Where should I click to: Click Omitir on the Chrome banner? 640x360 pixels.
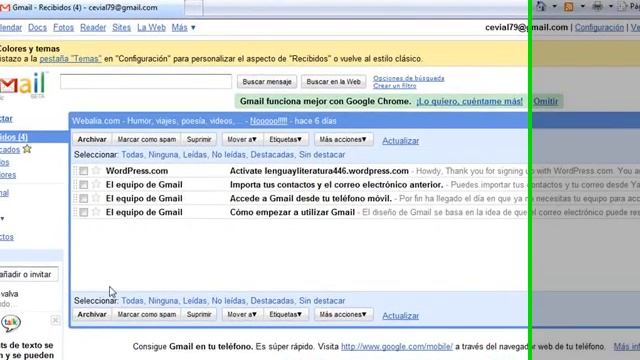(546, 101)
